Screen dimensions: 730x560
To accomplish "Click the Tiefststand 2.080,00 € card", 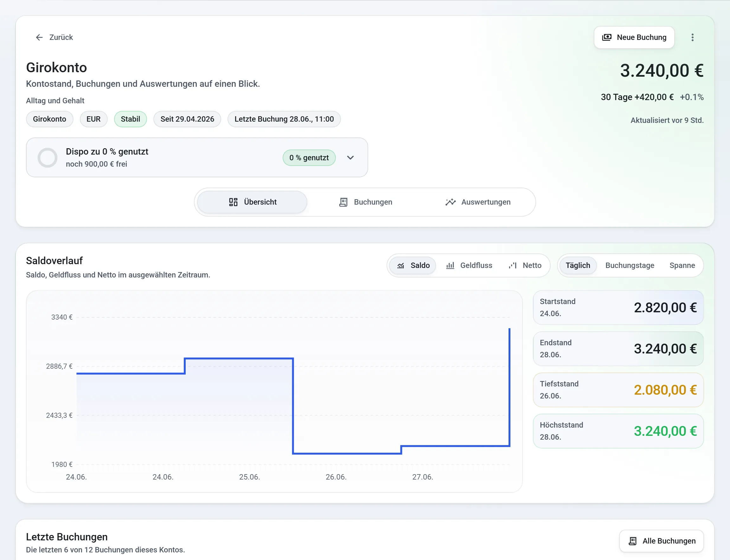I will click(618, 390).
